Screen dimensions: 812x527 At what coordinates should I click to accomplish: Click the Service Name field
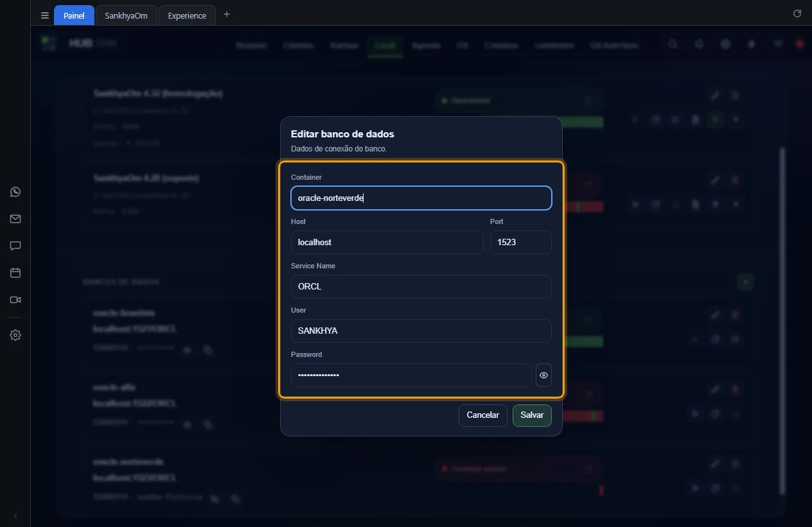click(421, 287)
